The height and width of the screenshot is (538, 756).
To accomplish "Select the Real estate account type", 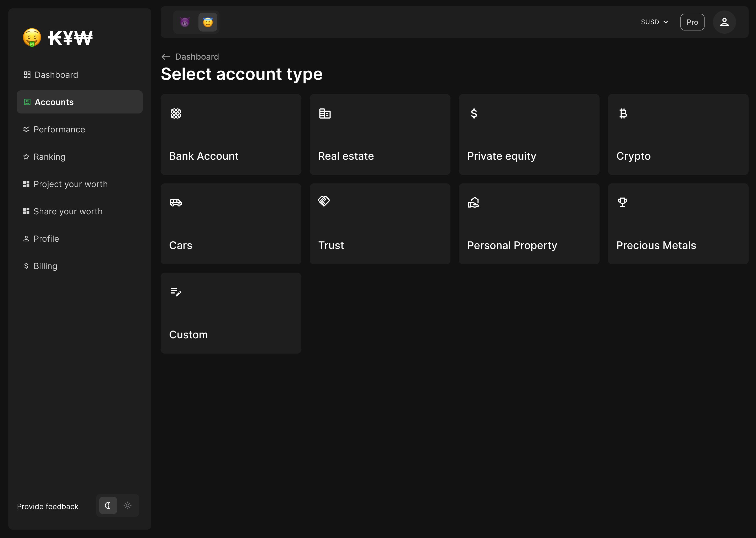I will (x=380, y=134).
